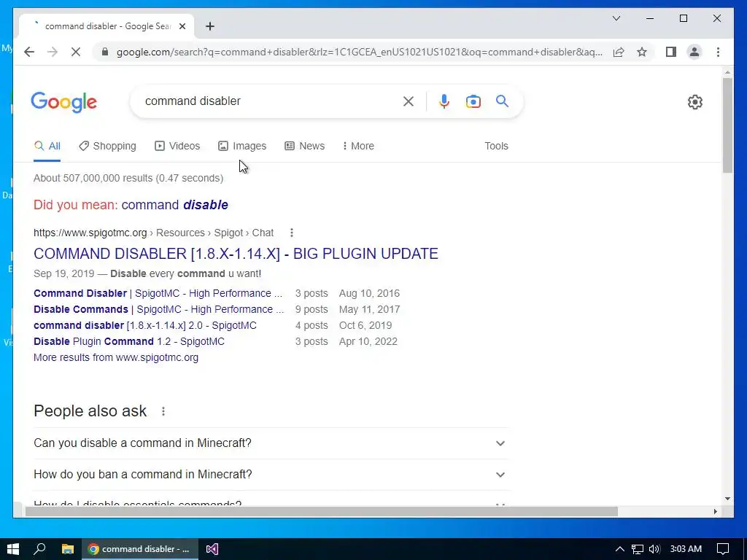Screen dimensions: 747x560
Task: Open Disable Commands SpigotMC sublink
Action: pos(158,309)
